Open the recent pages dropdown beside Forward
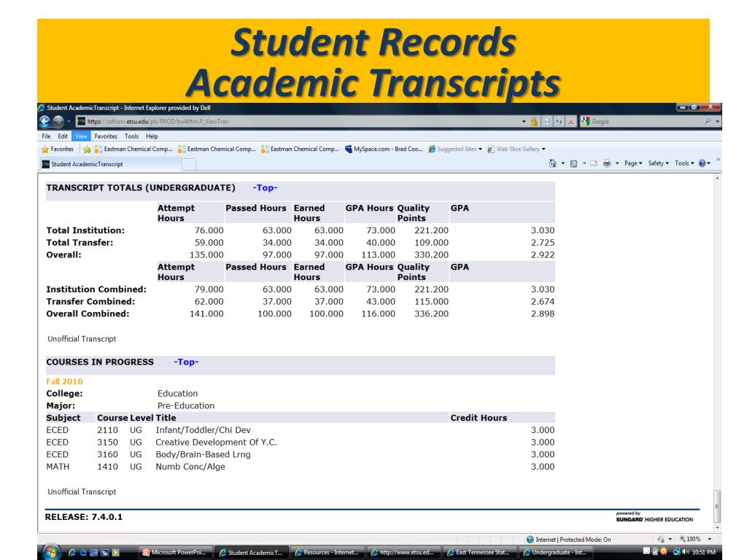 click(69, 122)
